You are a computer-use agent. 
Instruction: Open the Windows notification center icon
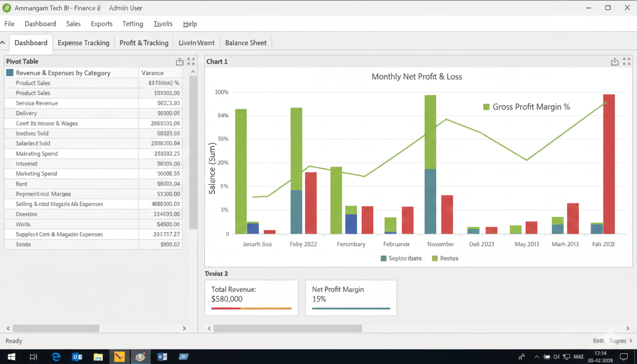(624, 357)
